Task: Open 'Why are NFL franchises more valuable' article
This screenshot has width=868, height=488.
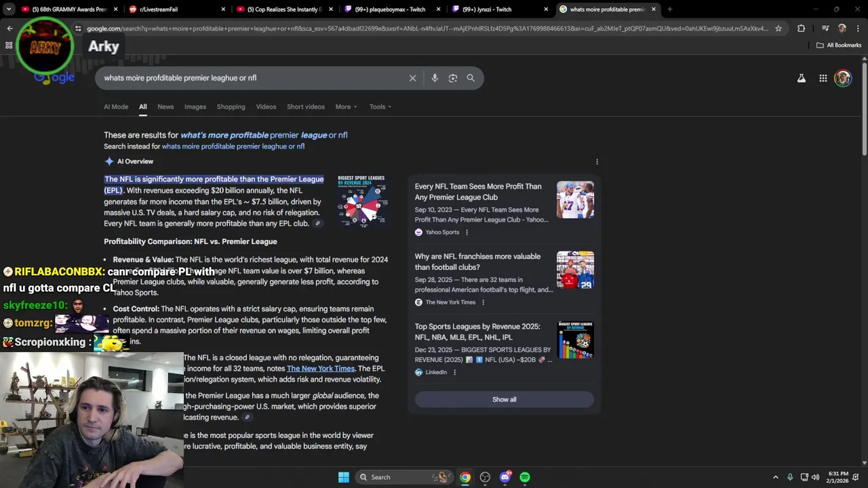Action: coord(477,262)
